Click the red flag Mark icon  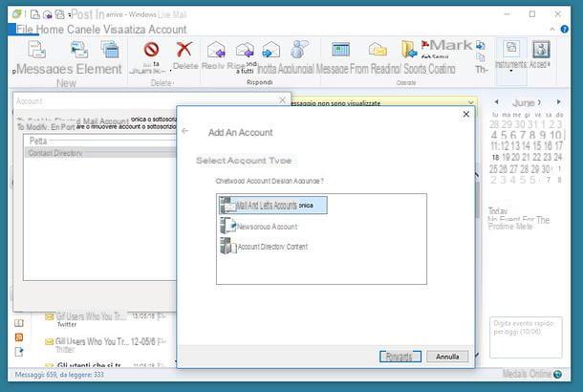pos(425,45)
